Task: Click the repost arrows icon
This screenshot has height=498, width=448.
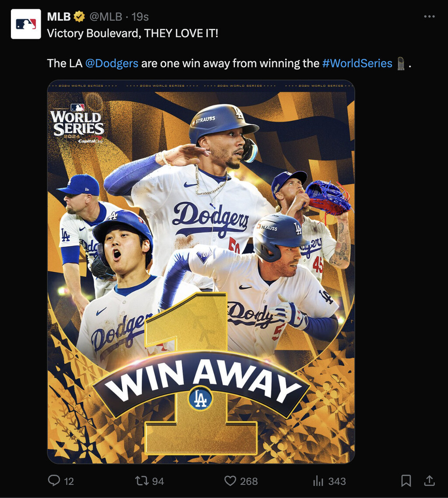Action: click(142, 481)
